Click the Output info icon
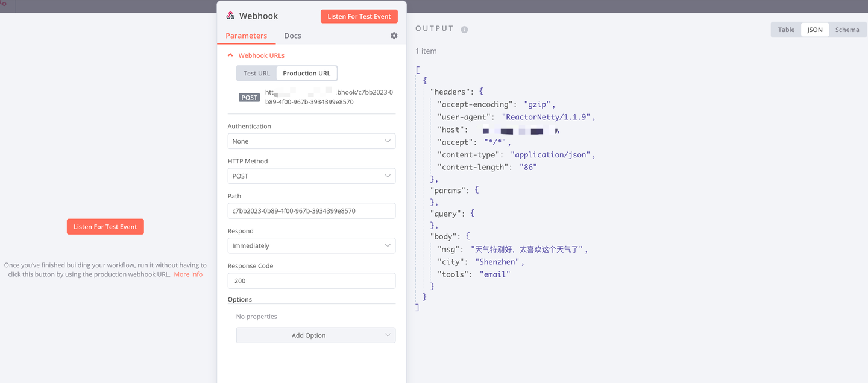868x383 pixels. pos(464,29)
